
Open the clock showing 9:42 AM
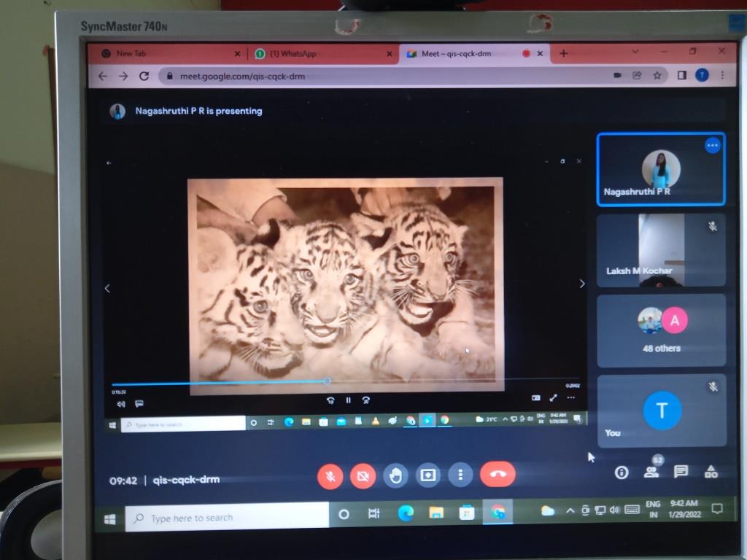tap(684, 508)
